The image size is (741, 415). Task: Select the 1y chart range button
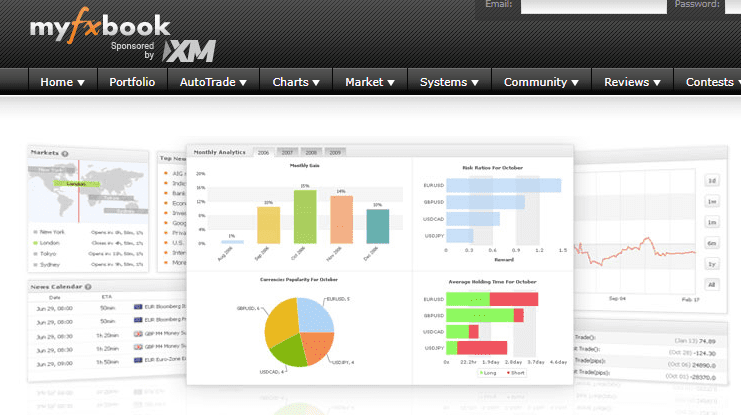[x=712, y=264]
